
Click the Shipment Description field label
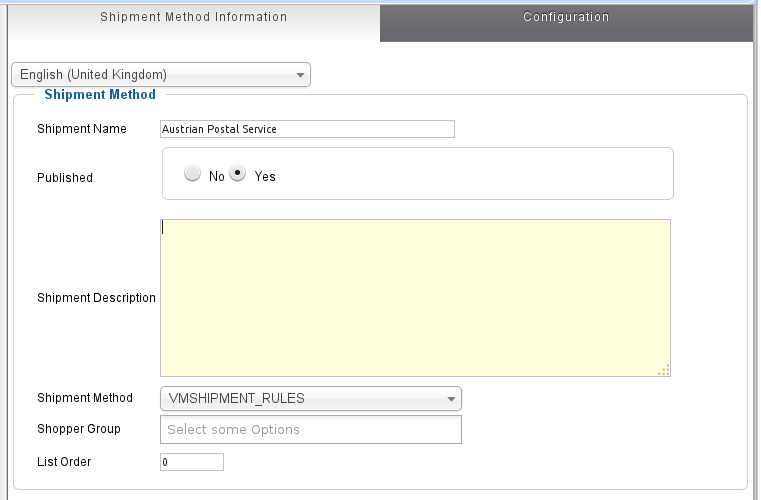96,298
